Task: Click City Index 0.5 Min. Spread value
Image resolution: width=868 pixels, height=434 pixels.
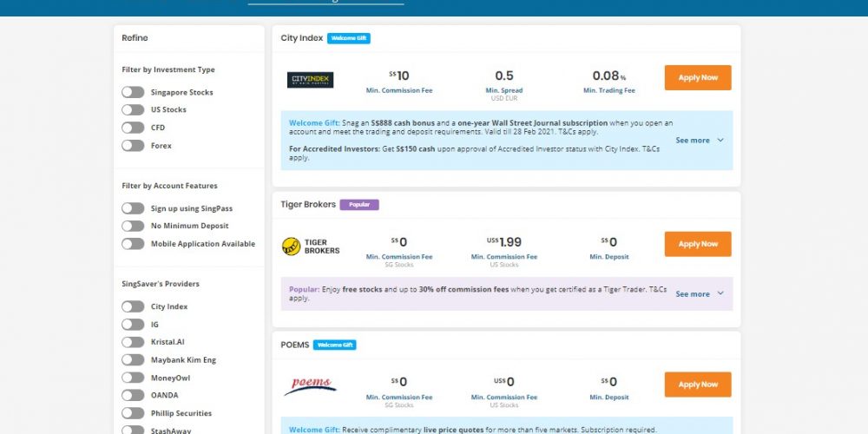Action: coord(504,76)
